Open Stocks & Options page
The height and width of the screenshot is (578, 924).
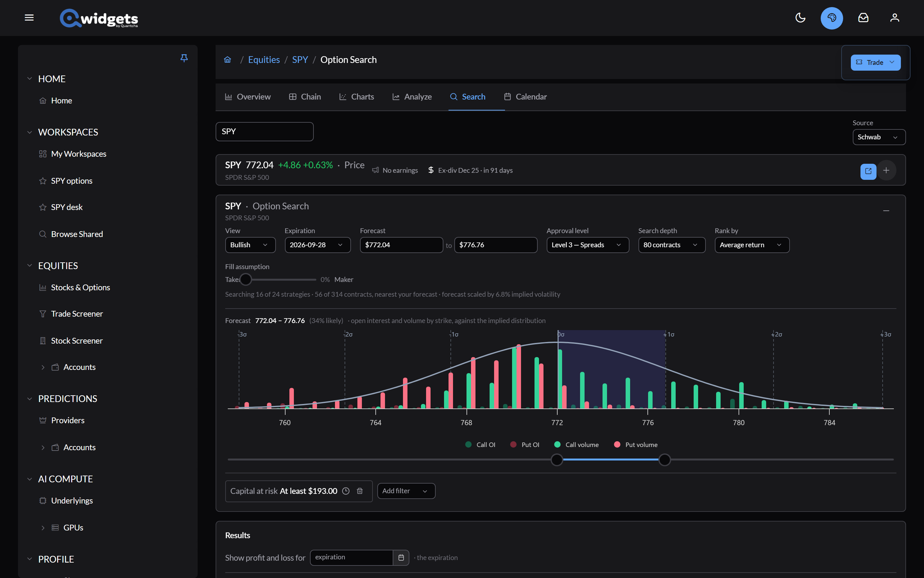[x=81, y=287]
